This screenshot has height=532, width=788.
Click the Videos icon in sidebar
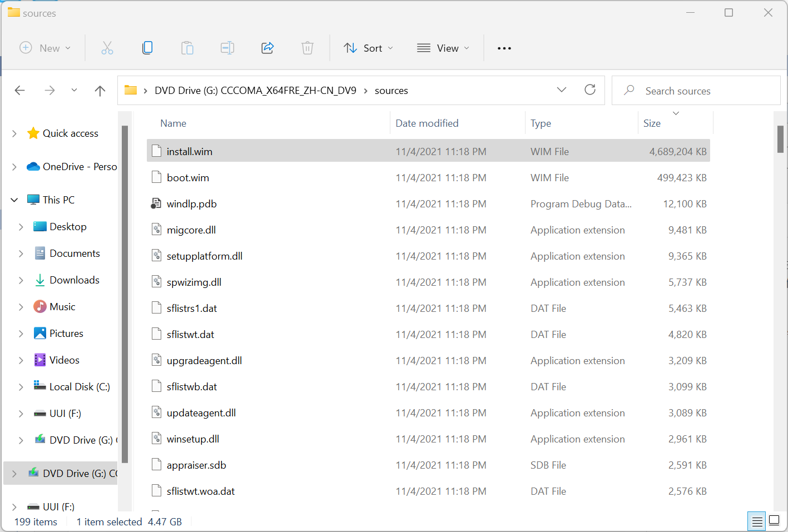[x=40, y=360]
